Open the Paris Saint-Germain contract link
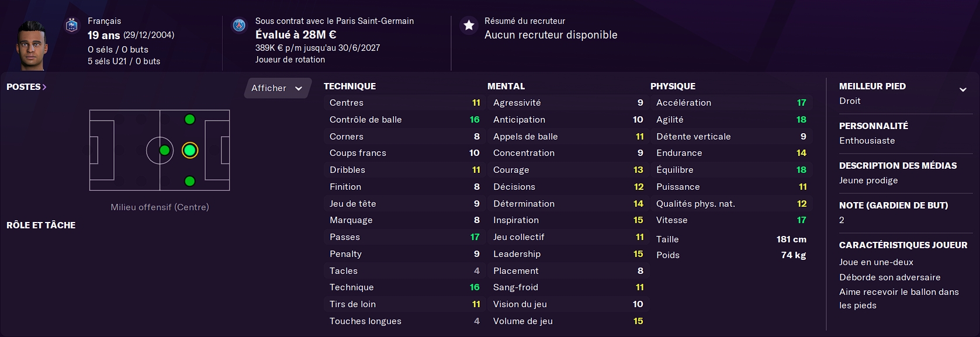980x337 pixels. pyautogui.click(x=334, y=21)
